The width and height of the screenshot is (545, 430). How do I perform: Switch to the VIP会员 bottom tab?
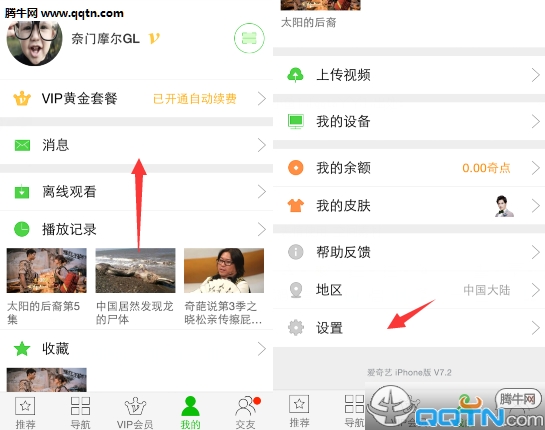(135, 412)
